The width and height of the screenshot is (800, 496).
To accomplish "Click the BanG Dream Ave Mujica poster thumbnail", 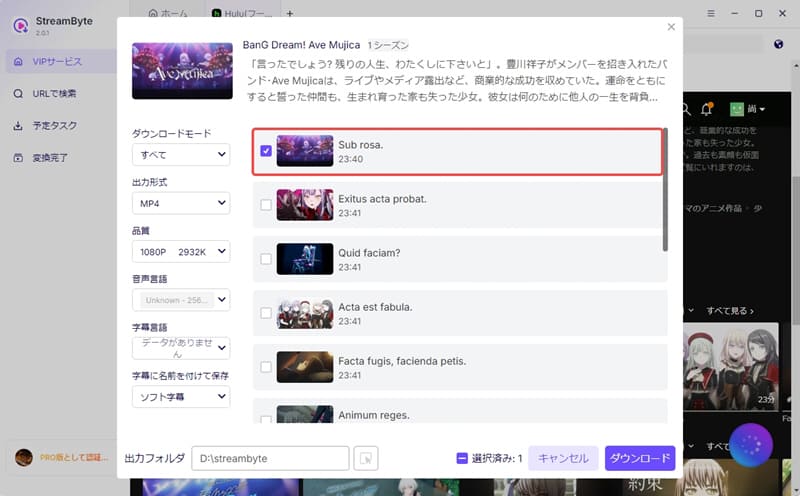I will pos(182,71).
